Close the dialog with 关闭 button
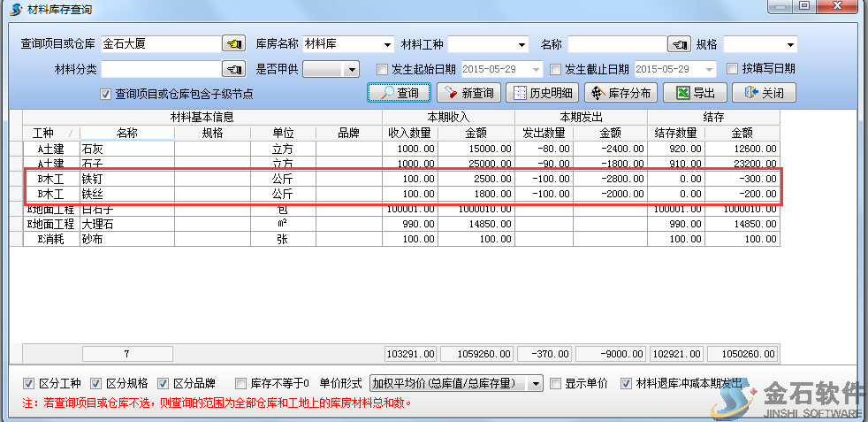 click(764, 93)
